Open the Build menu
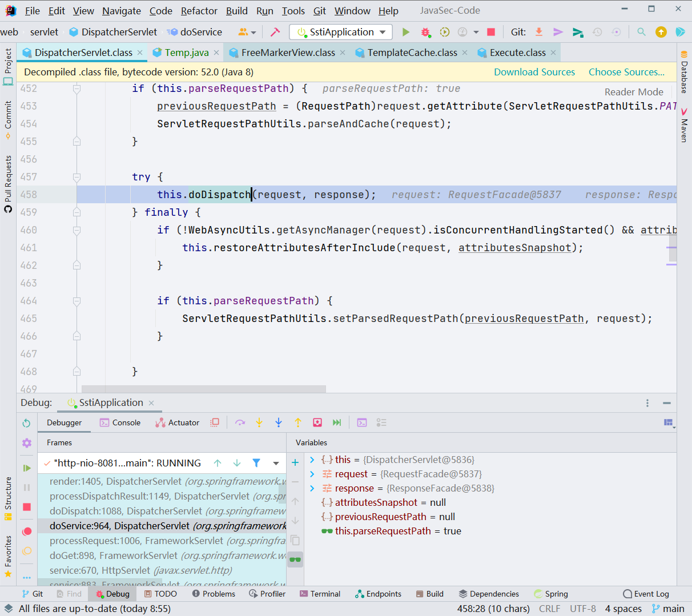 click(x=237, y=11)
